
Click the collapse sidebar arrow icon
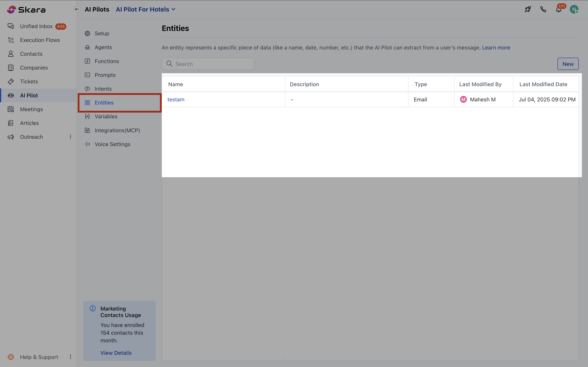[x=77, y=9]
